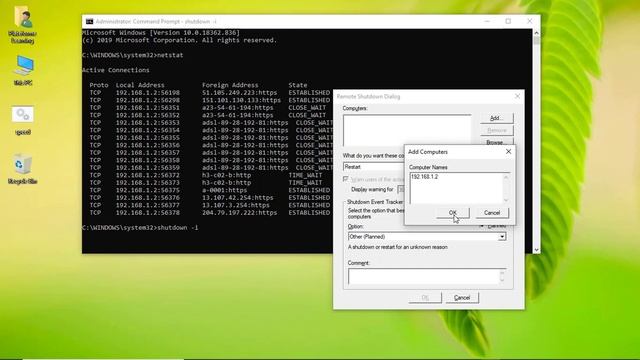Click OK in Add Computers dialog
Viewport: 640px width, 360px height.
click(453, 213)
